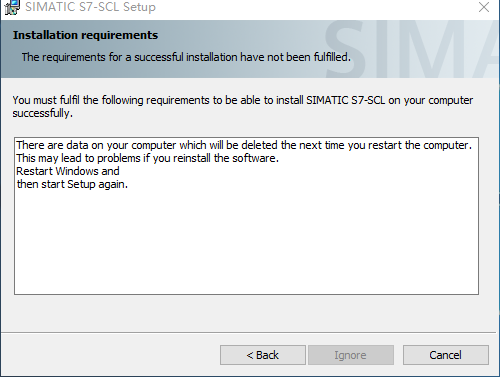Viewport: 500px width, 377px height.
Task: Click the greyed-out Ignore button
Action: click(x=351, y=355)
